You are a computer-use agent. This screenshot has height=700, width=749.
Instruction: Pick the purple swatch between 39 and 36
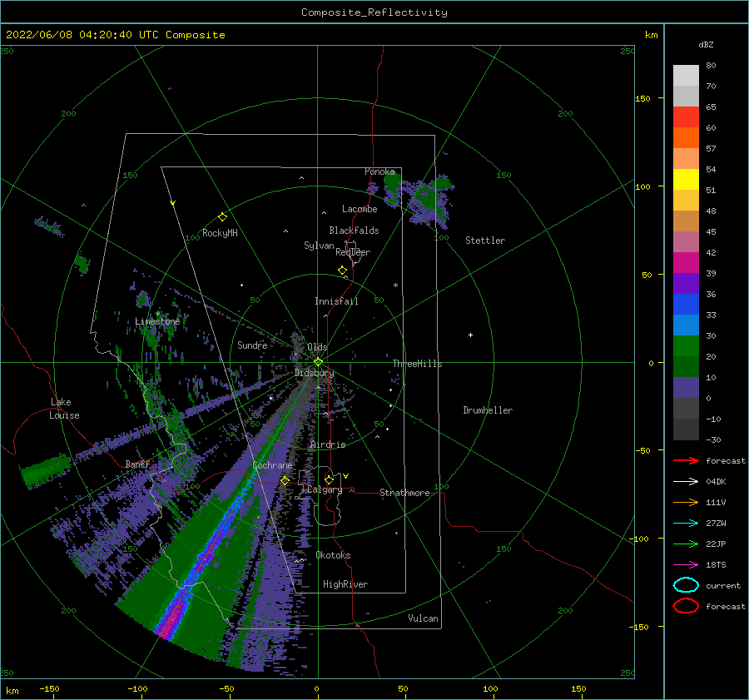tap(686, 283)
